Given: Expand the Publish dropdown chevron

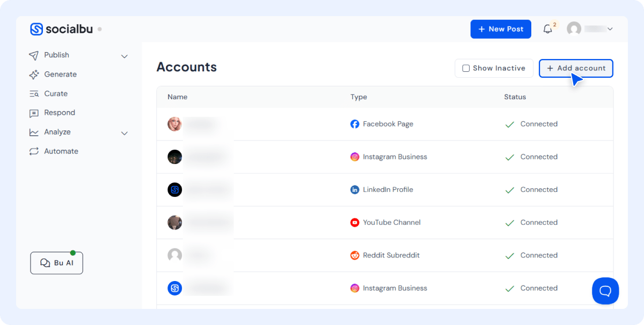Looking at the screenshot, I should pos(124,56).
